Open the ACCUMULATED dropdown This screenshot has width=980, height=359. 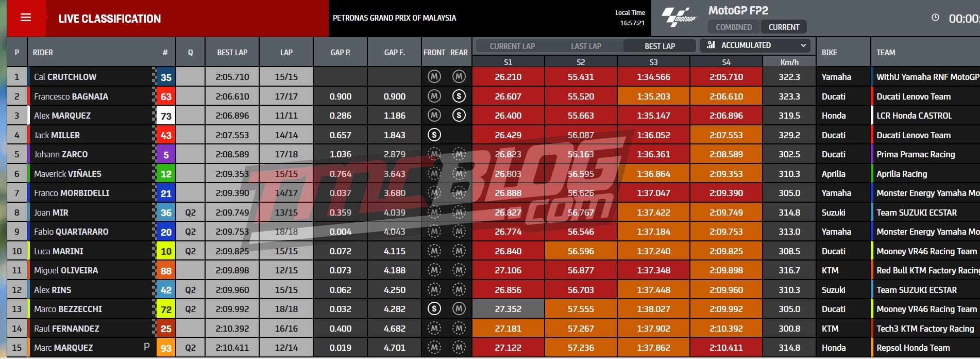tap(755, 45)
